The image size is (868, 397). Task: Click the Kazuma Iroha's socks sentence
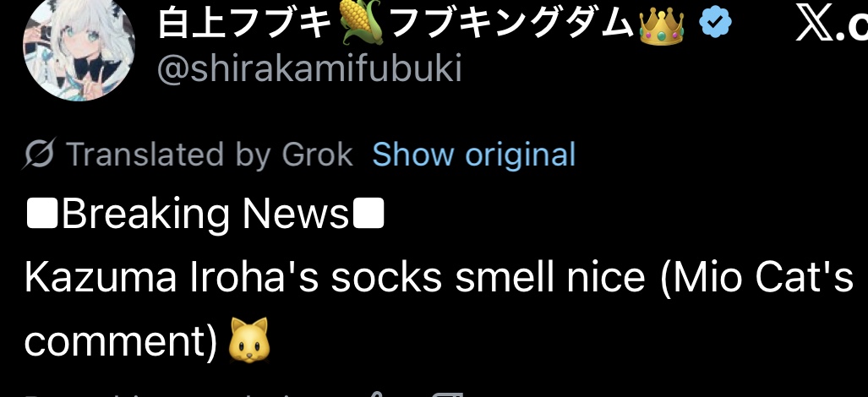pyautogui.click(x=335, y=278)
